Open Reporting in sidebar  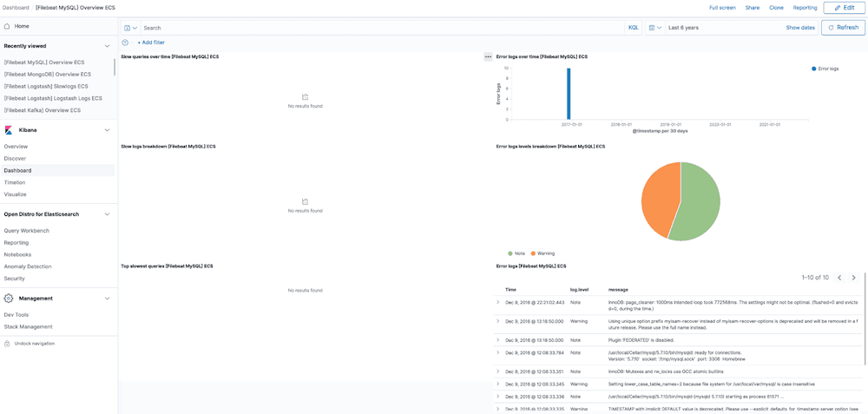pyautogui.click(x=16, y=242)
